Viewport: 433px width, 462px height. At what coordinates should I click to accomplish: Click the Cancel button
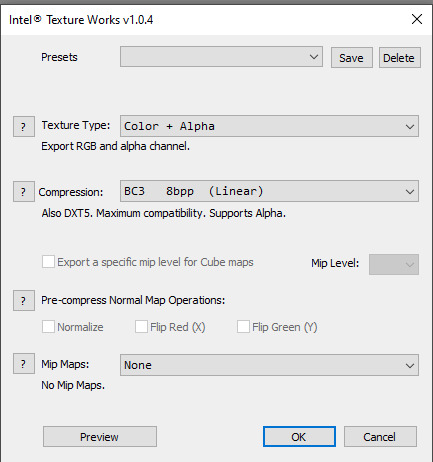click(380, 437)
